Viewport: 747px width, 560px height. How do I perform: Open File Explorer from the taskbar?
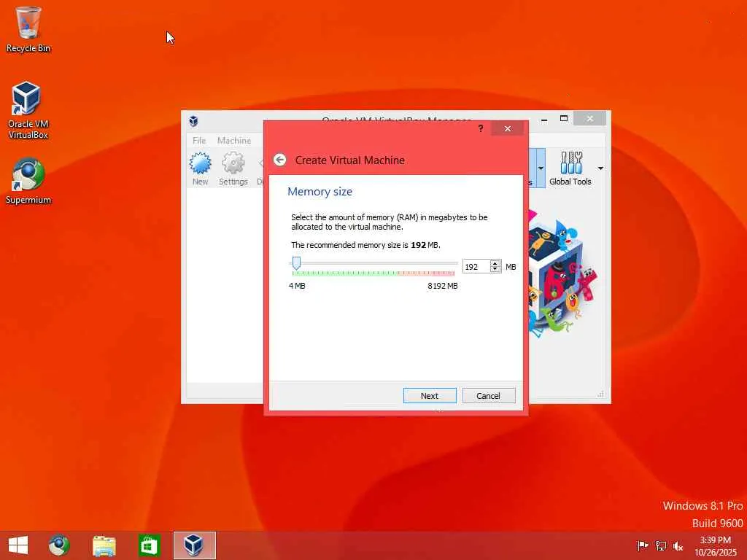104,545
